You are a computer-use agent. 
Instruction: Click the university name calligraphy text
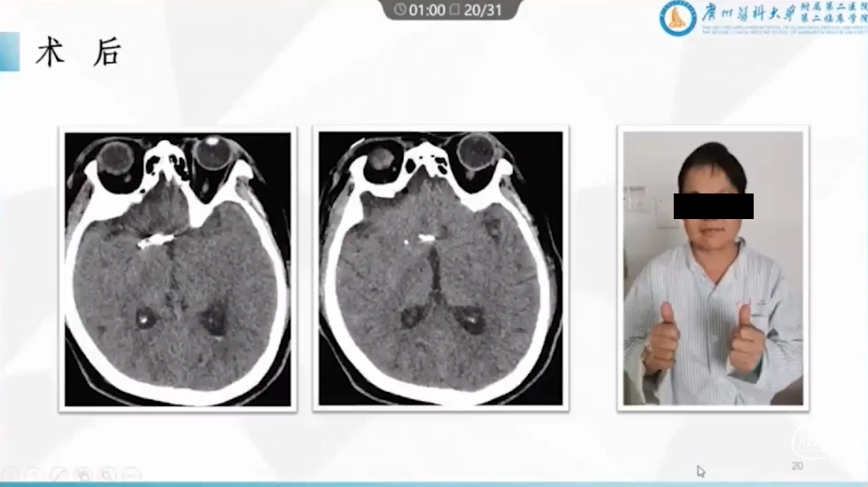pyautogui.click(x=746, y=13)
